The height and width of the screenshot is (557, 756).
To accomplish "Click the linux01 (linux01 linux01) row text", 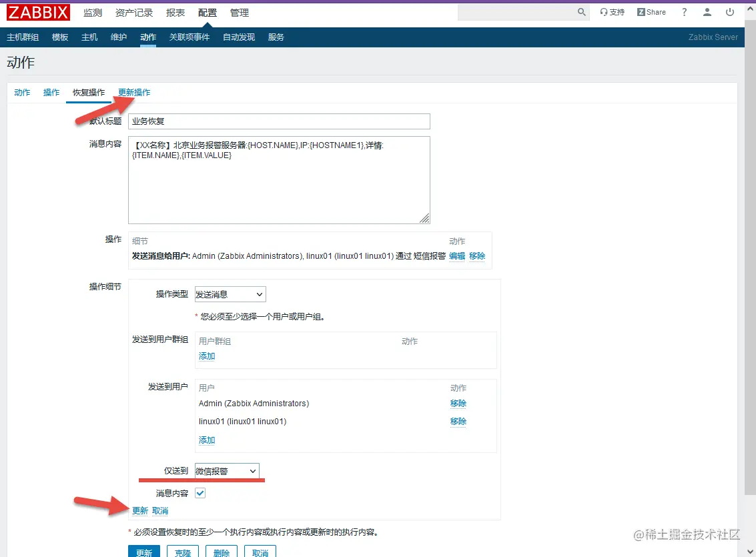I will tap(242, 422).
